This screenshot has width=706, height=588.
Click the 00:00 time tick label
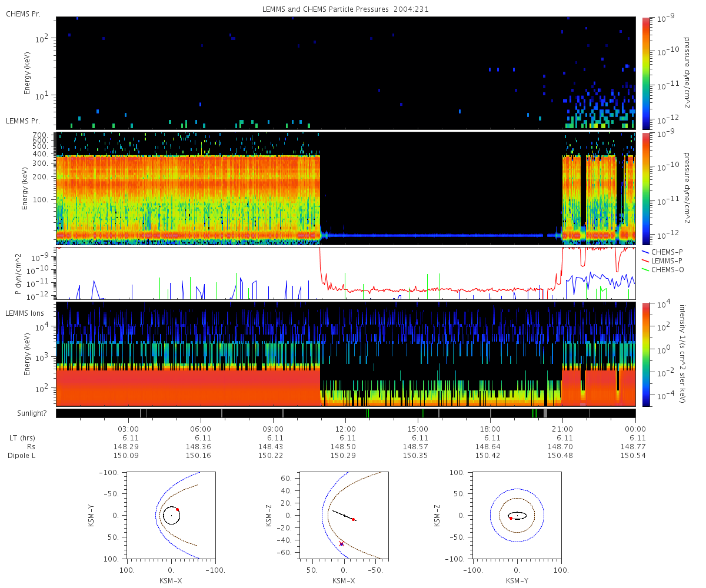(x=635, y=429)
